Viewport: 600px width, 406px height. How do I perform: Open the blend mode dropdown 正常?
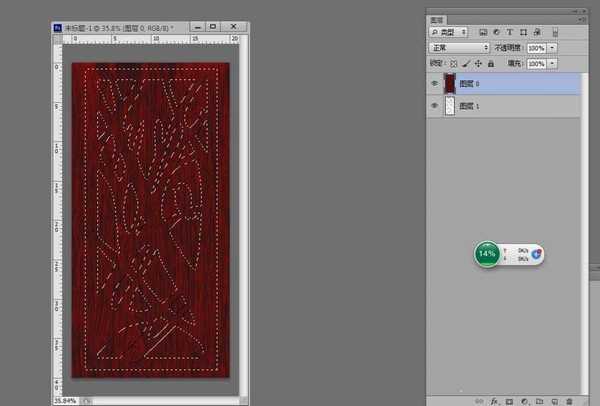tap(459, 47)
